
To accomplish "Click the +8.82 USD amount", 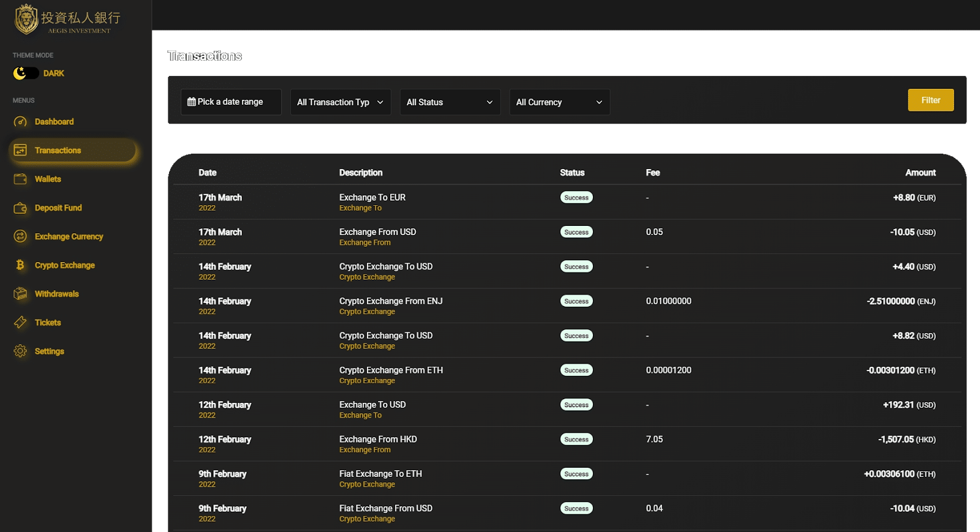I will click(914, 336).
